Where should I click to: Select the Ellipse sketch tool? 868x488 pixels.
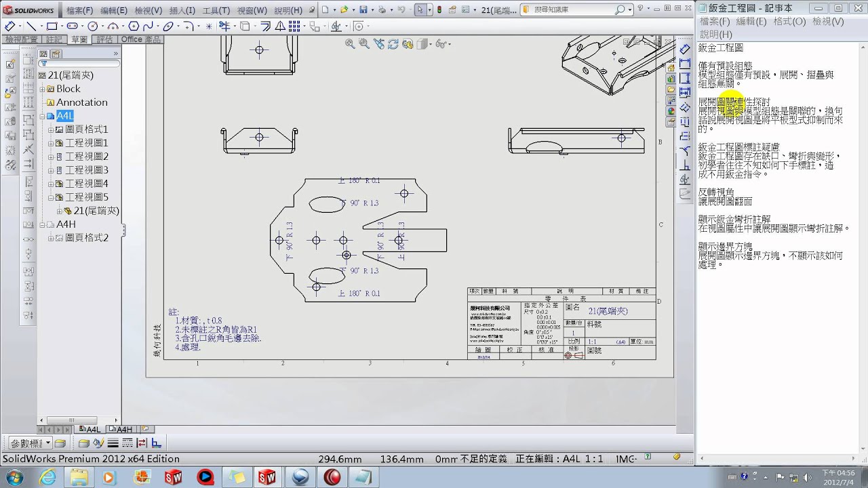pyautogui.click(x=168, y=26)
